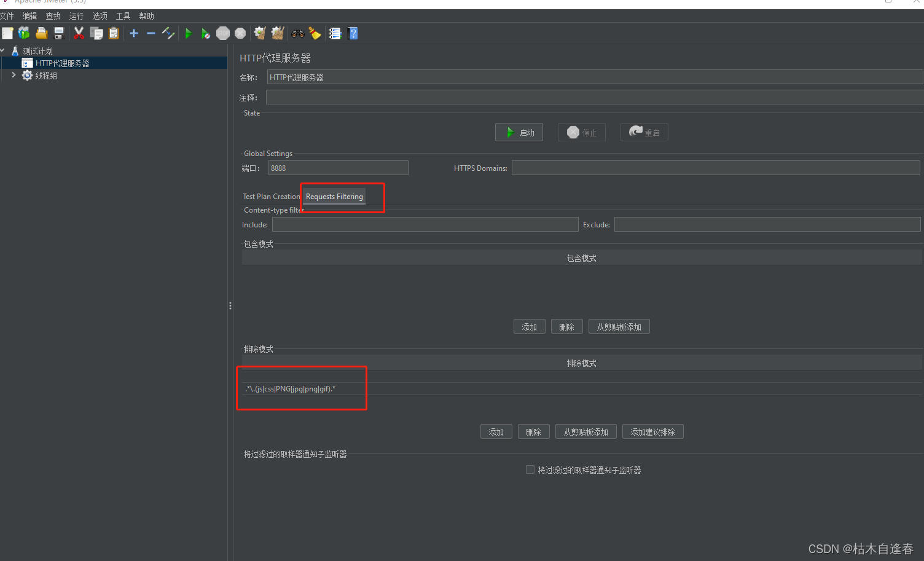Viewport: 924px width, 561px height.
Task: Select 测试计划 in the tree
Action: 38,51
